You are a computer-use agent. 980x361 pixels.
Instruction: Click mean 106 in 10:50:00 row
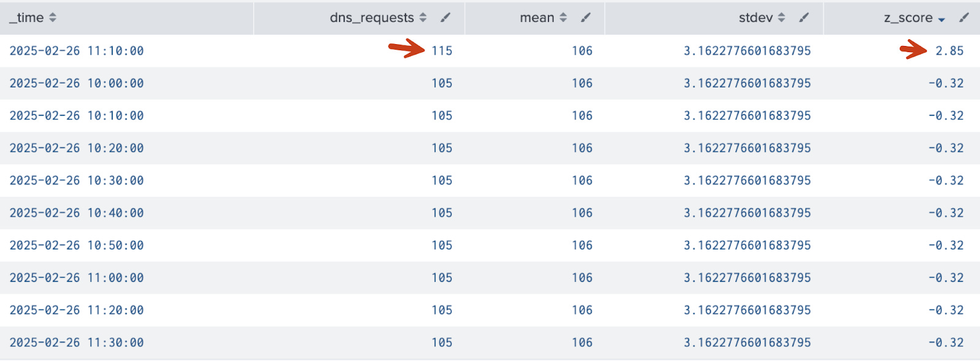click(582, 246)
